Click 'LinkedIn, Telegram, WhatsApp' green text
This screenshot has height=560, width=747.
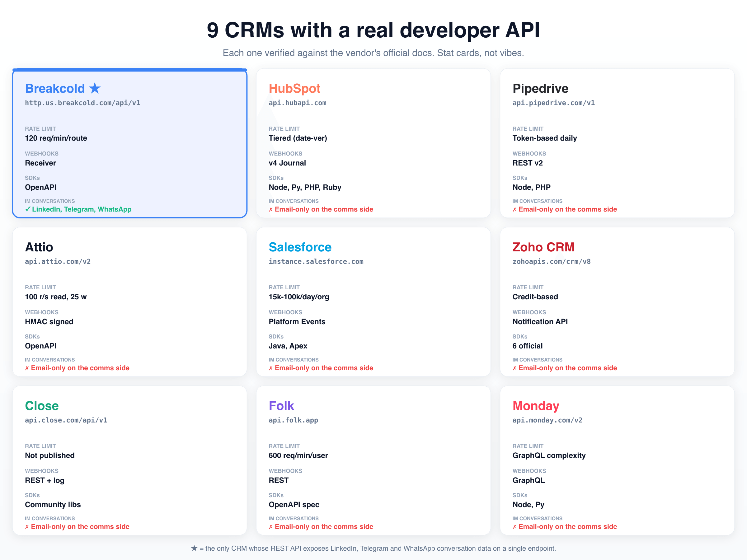82,209
